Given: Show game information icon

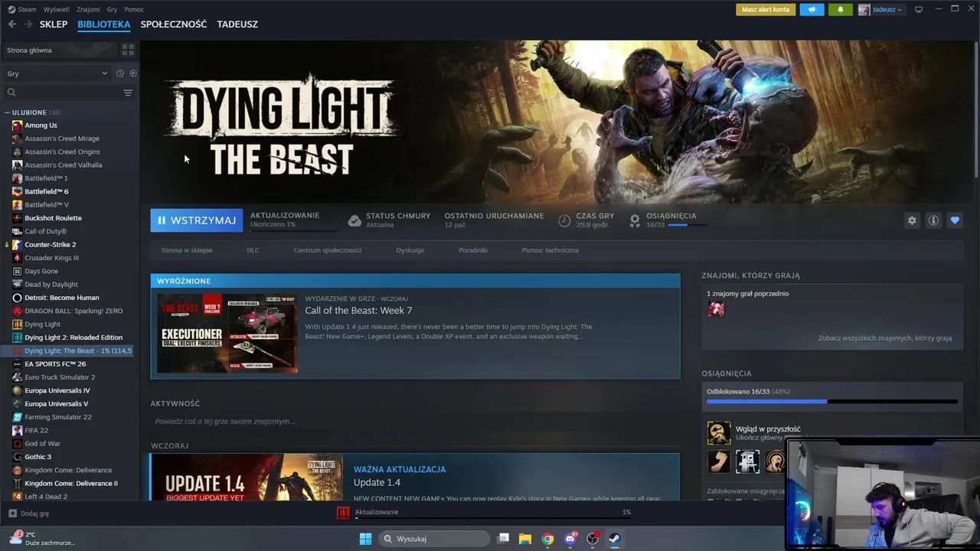Looking at the screenshot, I should click(933, 220).
